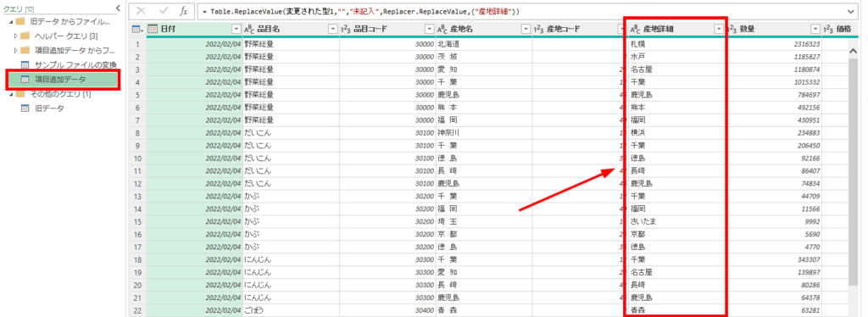Click the 63281 quantity cell
This screenshot has width=868, height=317.
pos(773,310)
